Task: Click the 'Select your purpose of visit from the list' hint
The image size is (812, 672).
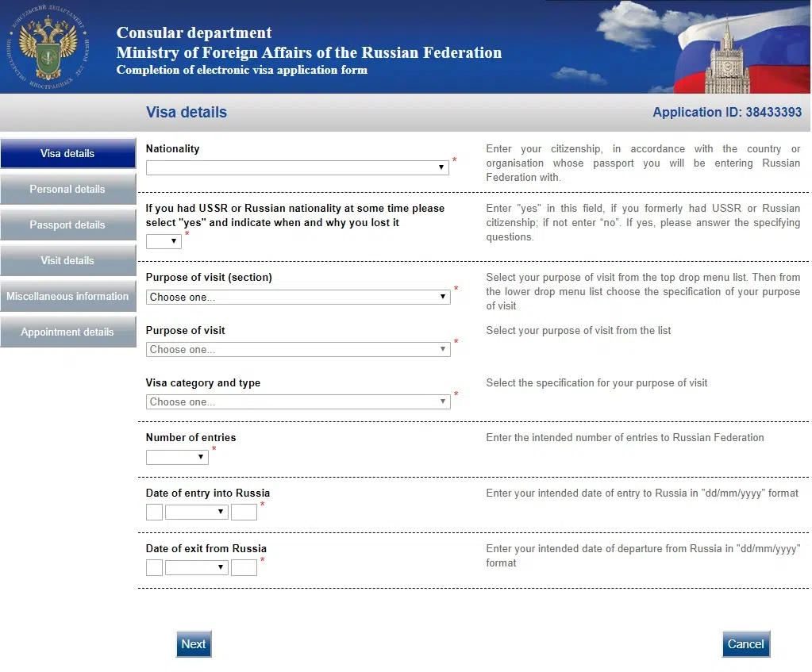Action: [x=579, y=330]
